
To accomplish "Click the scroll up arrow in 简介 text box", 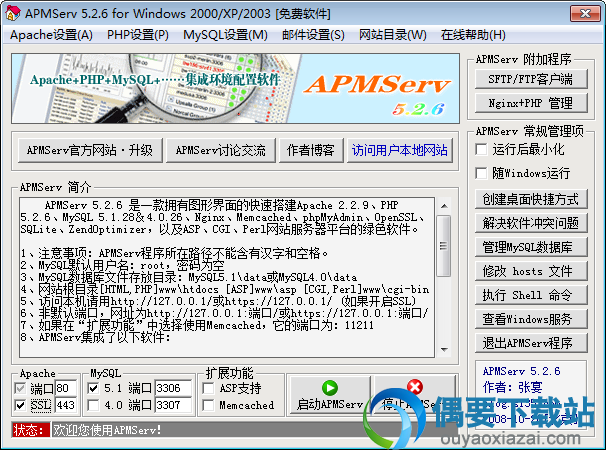I will pyautogui.click(x=444, y=206).
